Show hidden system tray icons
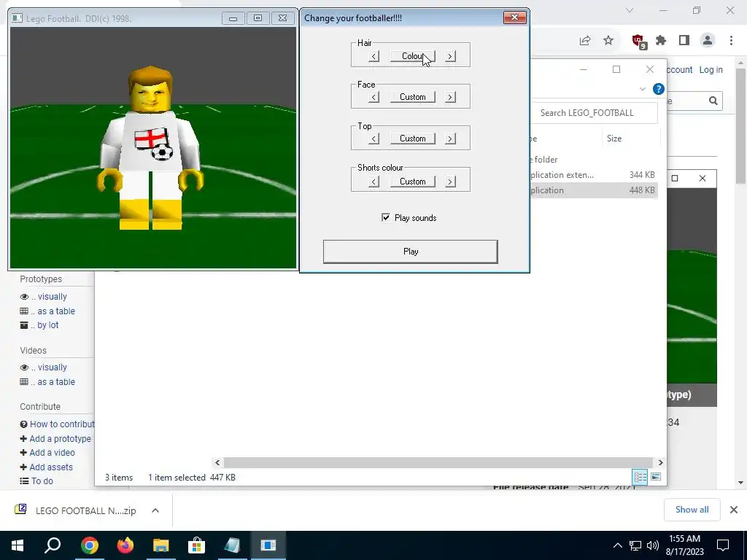Screen dimensions: 747x560 click(617, 545)
